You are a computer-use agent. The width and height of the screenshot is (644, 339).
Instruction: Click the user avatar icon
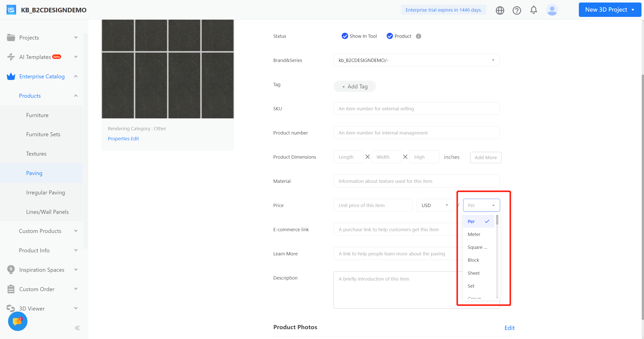pos(552,10)
